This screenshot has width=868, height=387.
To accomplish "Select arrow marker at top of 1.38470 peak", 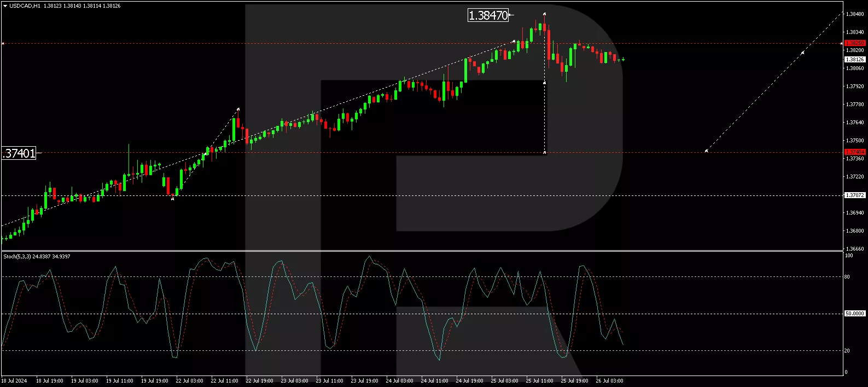I will tap(544, 13).
